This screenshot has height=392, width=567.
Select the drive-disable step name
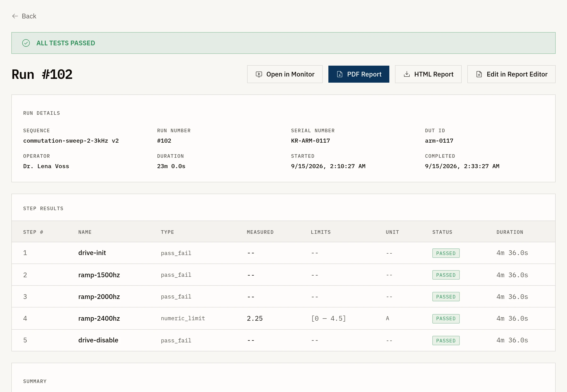[x=98, y=340]
